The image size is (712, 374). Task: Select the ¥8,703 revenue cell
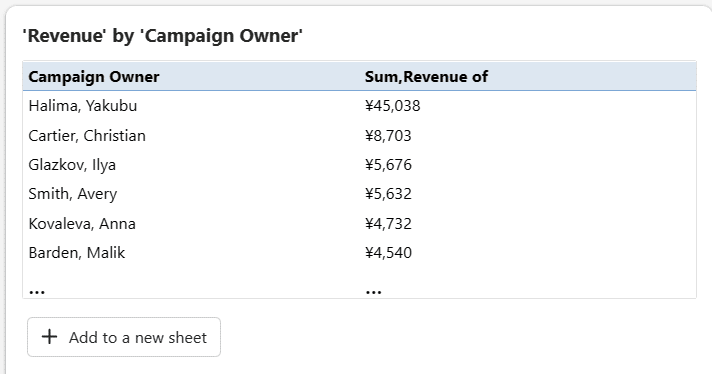tap(388, 136)
